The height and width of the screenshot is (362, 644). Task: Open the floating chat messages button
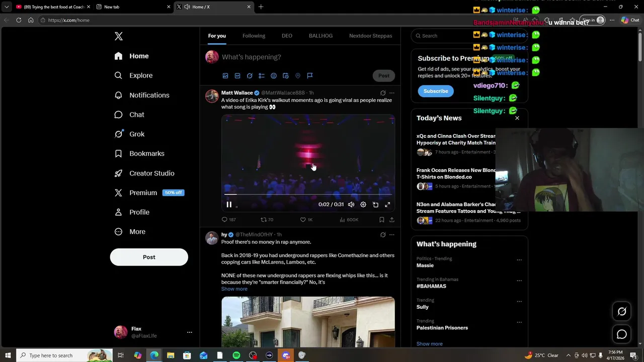coord(622,334)
